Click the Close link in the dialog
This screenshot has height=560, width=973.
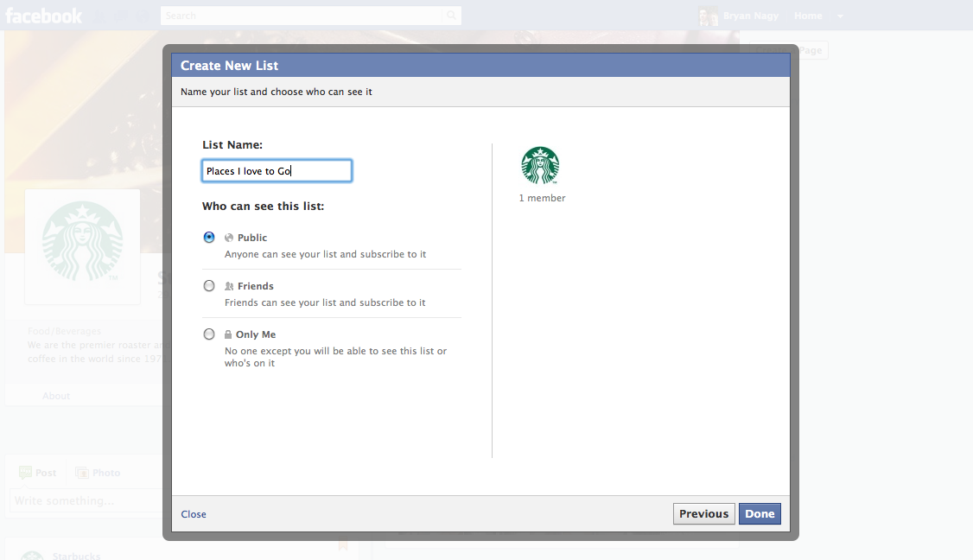pos(194,514)
